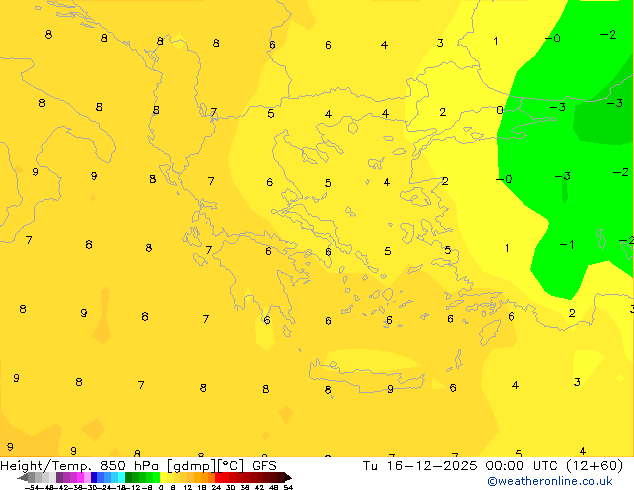The width and height of the screenshot is (634, 490).
Task: Select the bright red legend swatch above 24
Action: [x=218, y=477]
